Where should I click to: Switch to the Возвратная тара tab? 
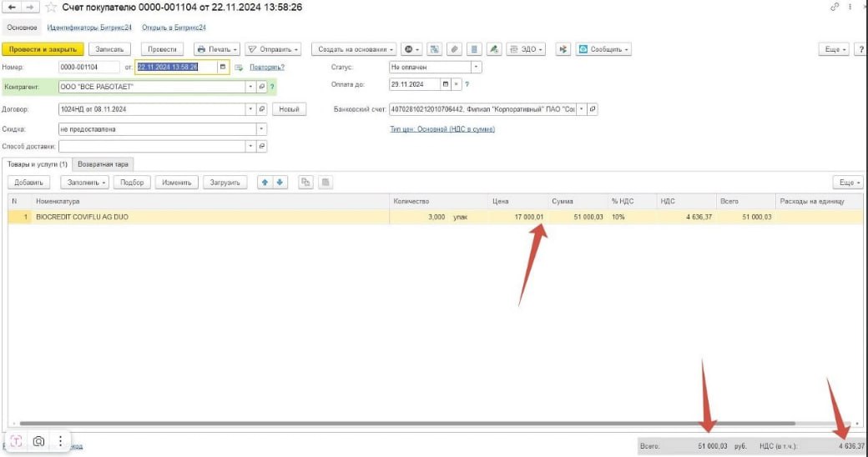103,164
